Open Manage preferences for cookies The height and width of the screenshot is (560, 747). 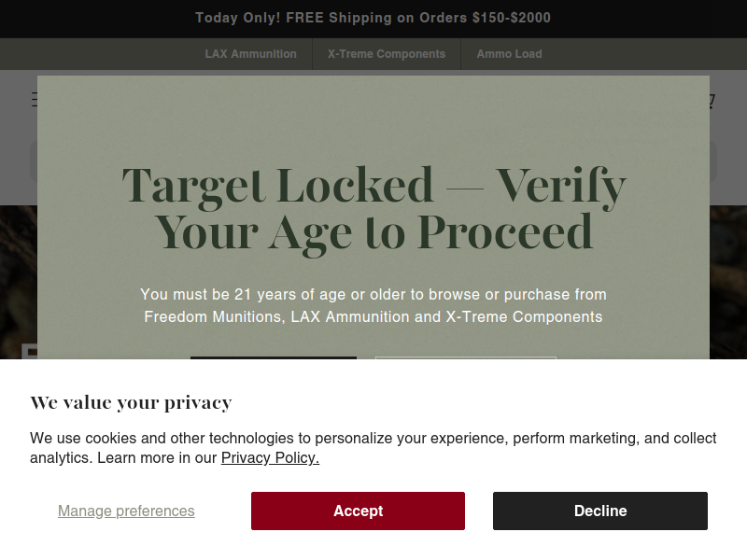(126, 511)
